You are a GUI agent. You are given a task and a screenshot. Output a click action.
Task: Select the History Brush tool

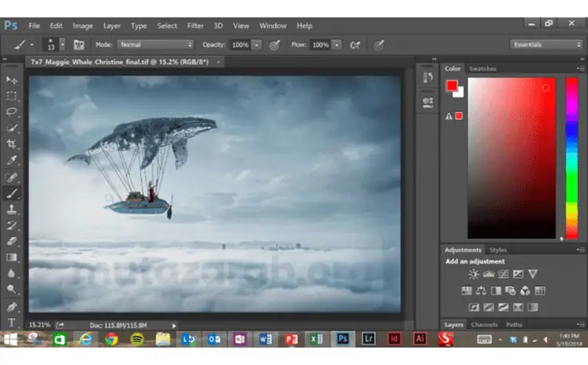[x=12, y=225]
